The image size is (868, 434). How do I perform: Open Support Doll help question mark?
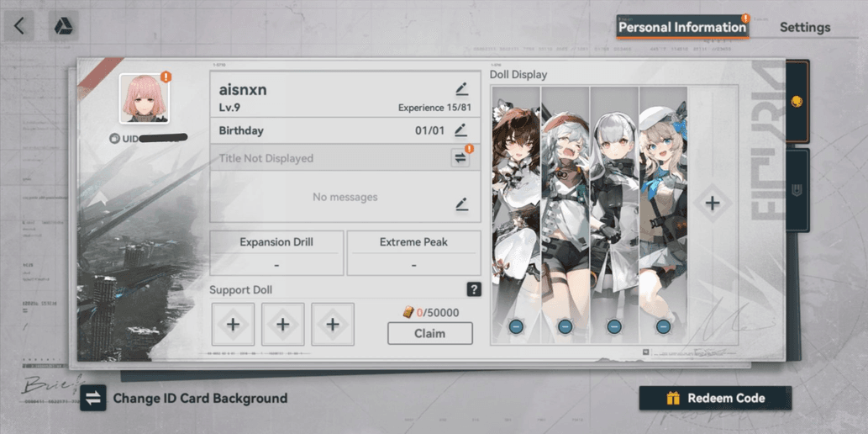point(474,289)
